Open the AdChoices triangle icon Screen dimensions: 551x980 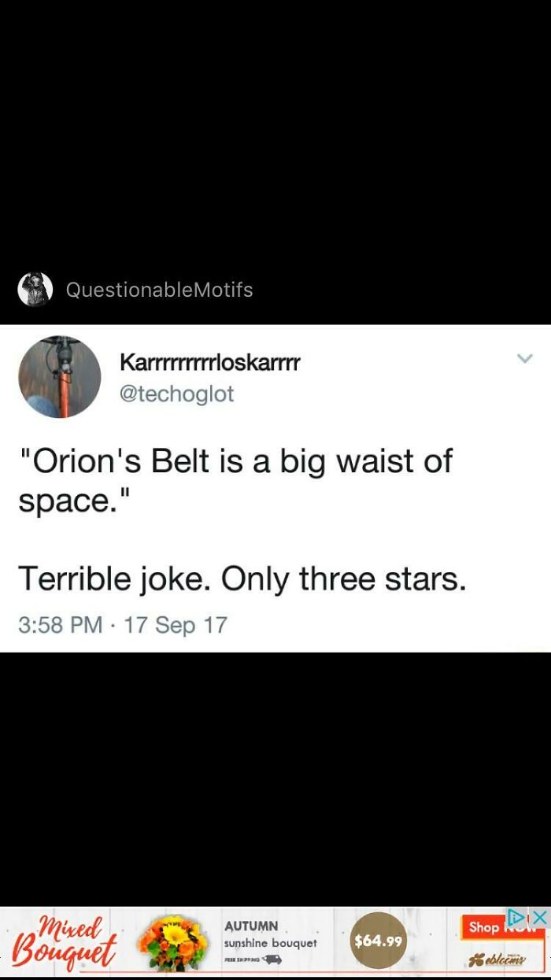click(516, 917)
